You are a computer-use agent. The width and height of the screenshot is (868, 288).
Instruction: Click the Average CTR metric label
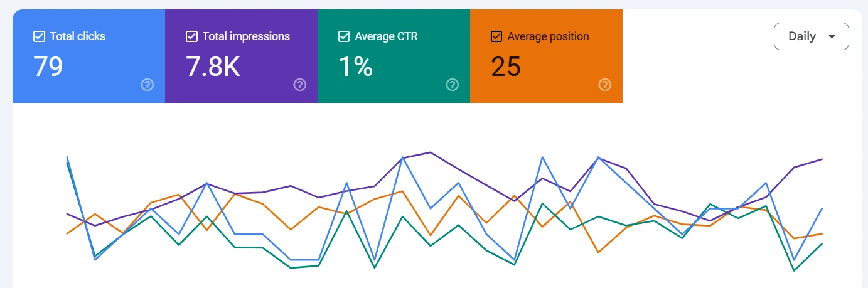point(386,36)
